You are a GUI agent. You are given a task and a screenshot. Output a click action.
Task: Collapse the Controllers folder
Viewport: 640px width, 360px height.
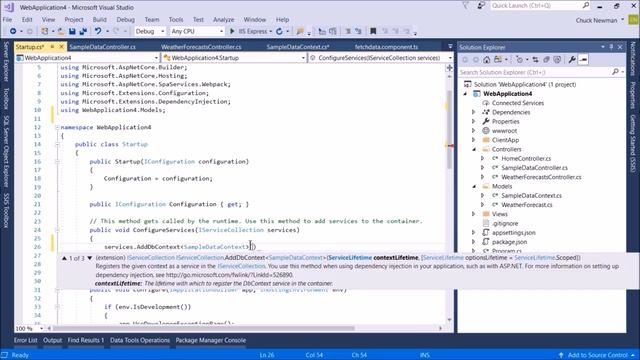coord(474,149)
